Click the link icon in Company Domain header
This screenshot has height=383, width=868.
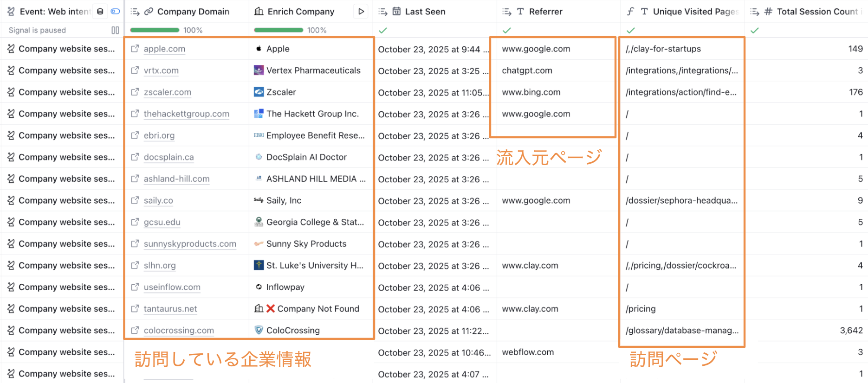[x=149, y=12]
